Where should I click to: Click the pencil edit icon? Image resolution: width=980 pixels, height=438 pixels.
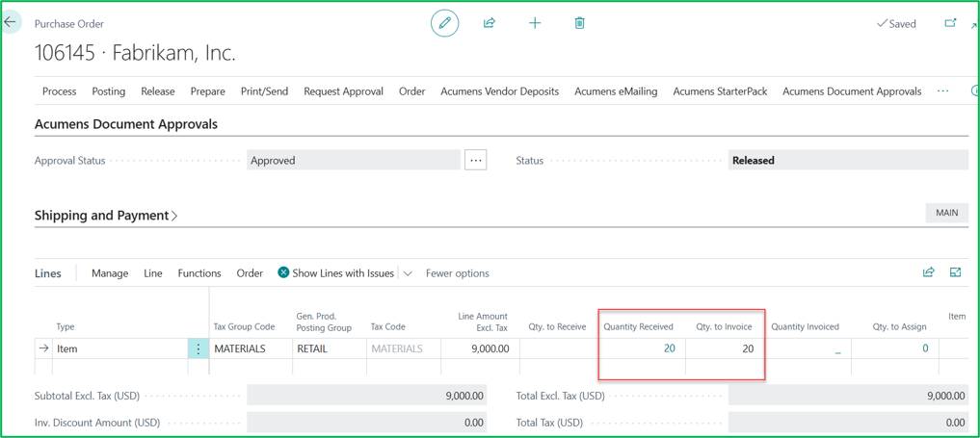pos(444,23)
